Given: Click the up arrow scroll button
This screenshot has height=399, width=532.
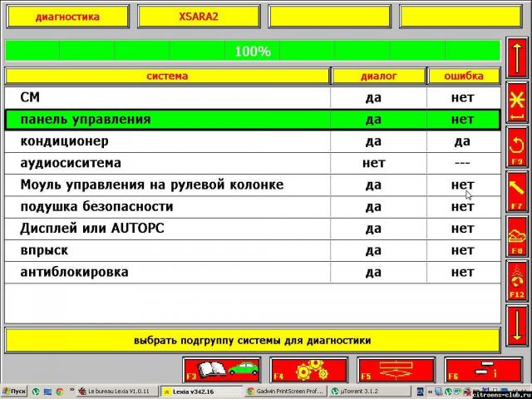Looking at the screenshot, I should click(x=517, y=57).
